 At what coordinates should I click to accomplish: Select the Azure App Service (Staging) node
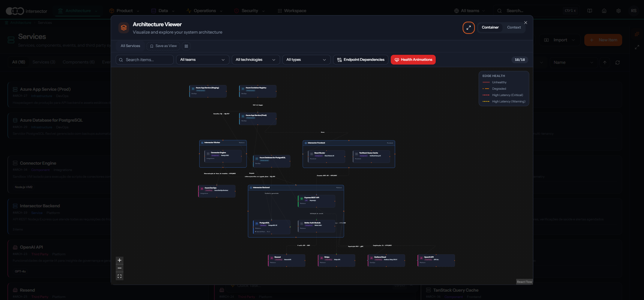[208, 91]
